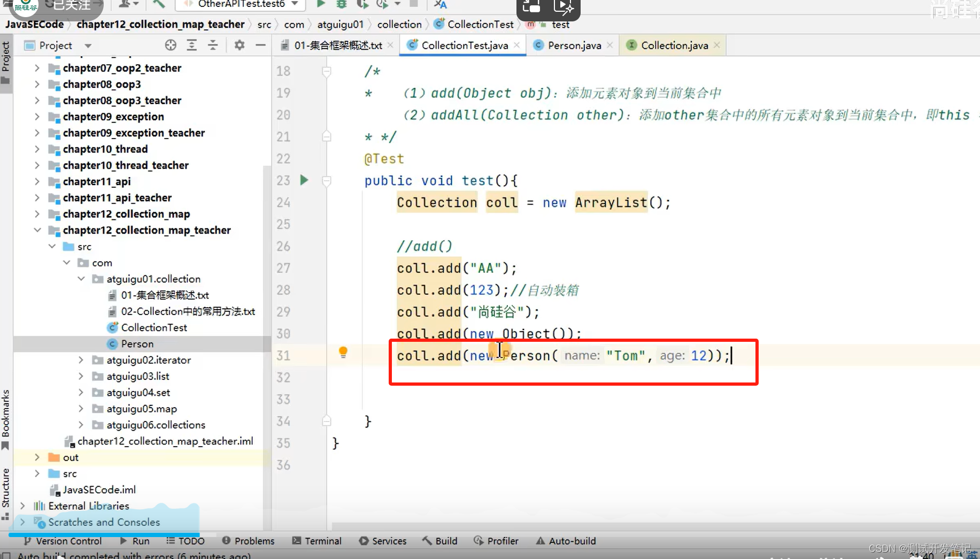980x559 pixels.
Task: Toggle the Structure side panel
Action: click(x=6, y=493)
